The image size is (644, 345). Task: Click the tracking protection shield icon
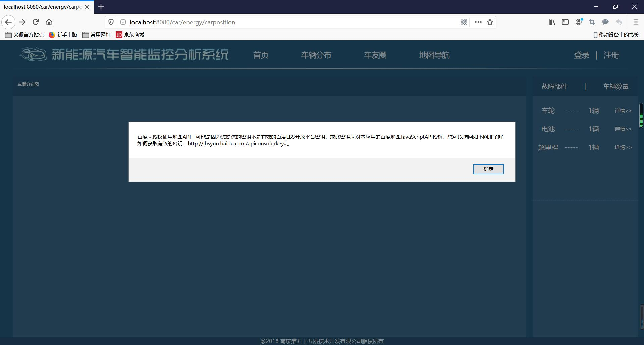pyautogui.click(x=111, y=22)
